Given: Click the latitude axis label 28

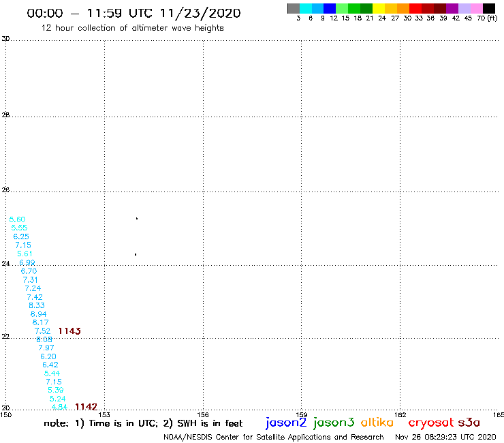Looking at the screenshot, I should [x=5, y=114].
